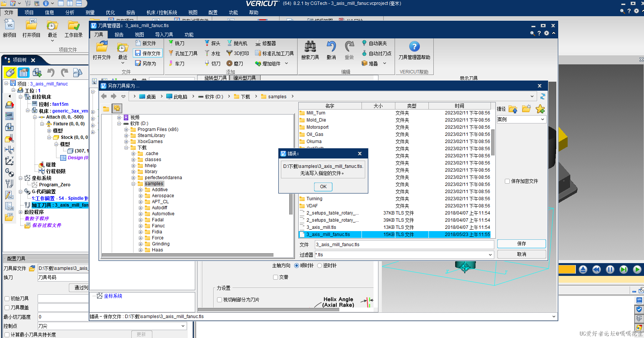Add a 探头 probe tool
The image size is (644, 338).
click(x=212, y=43)
